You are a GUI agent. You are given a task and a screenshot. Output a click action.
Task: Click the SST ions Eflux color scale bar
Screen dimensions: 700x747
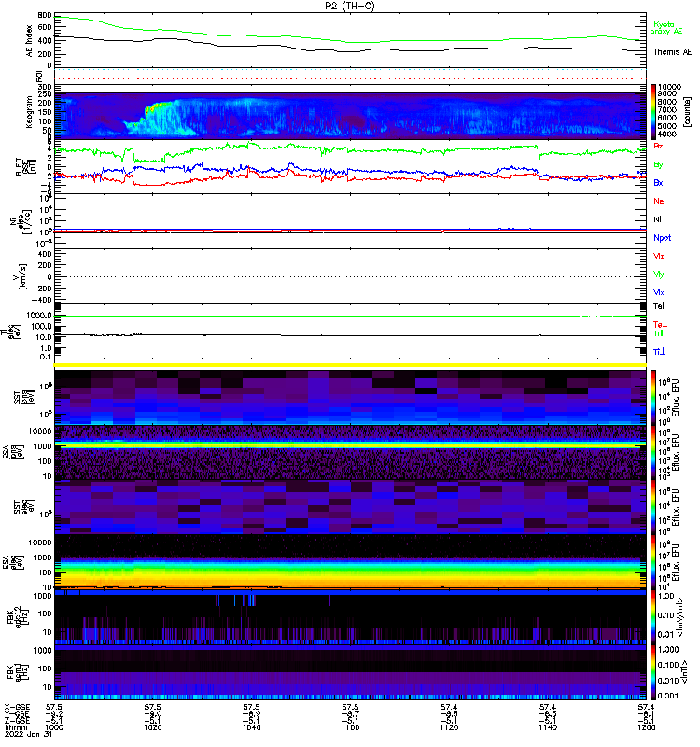tap(652, 398)
